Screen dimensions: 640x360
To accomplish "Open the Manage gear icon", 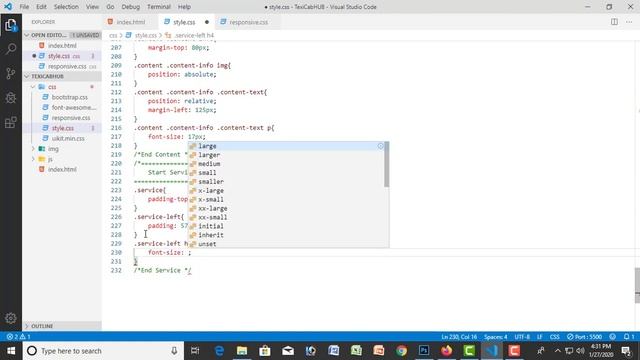I will coord(11,318).
